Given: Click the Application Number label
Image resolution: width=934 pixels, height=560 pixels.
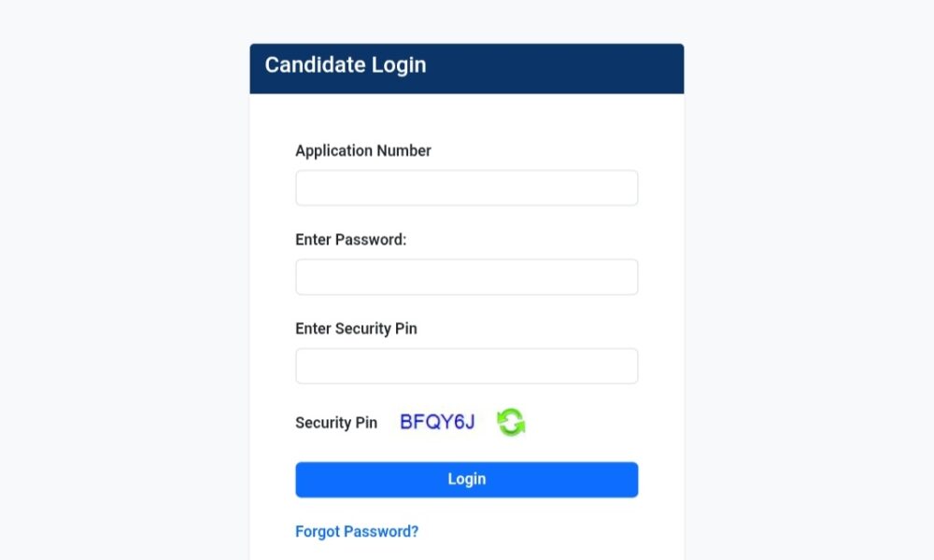Looking at the screenshot, I should 362,150.
